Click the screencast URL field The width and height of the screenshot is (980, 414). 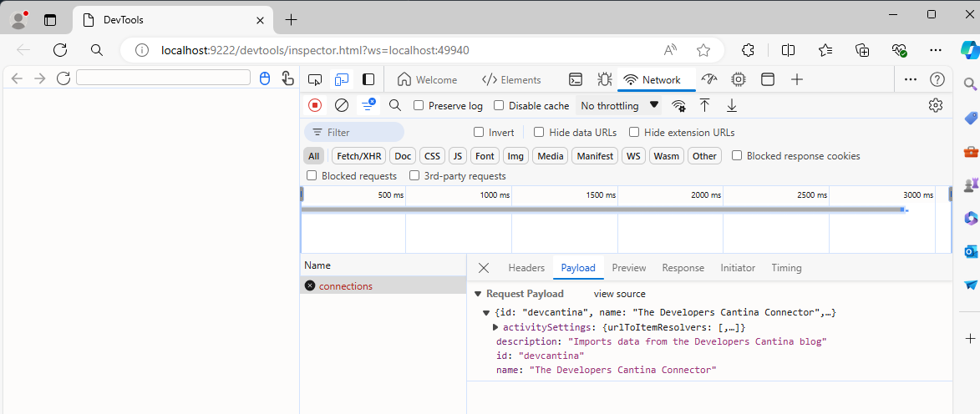163,78
